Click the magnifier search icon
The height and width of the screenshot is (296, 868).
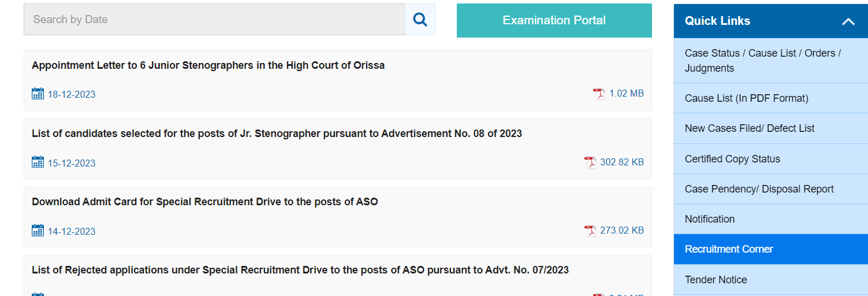(420, 20)
